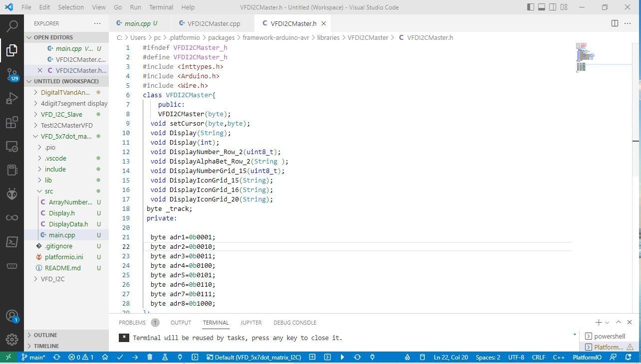Viewport: 641px width, 364px height.
Task: Click Default (VFD_5x7dot_matrix_I2C) environment switcher
Action: tap(253, 357)
